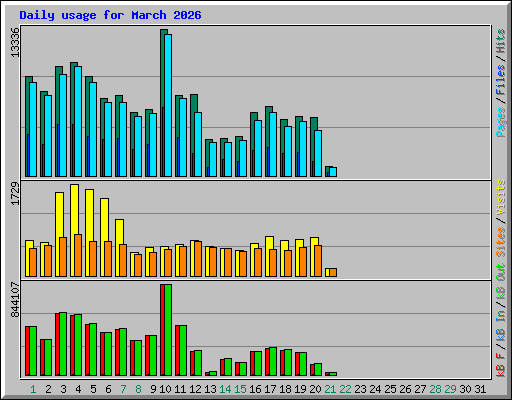Screen dimensions: 512x400
Task: Click the short cyan files bar for day 21
Action: coord(333,172)
